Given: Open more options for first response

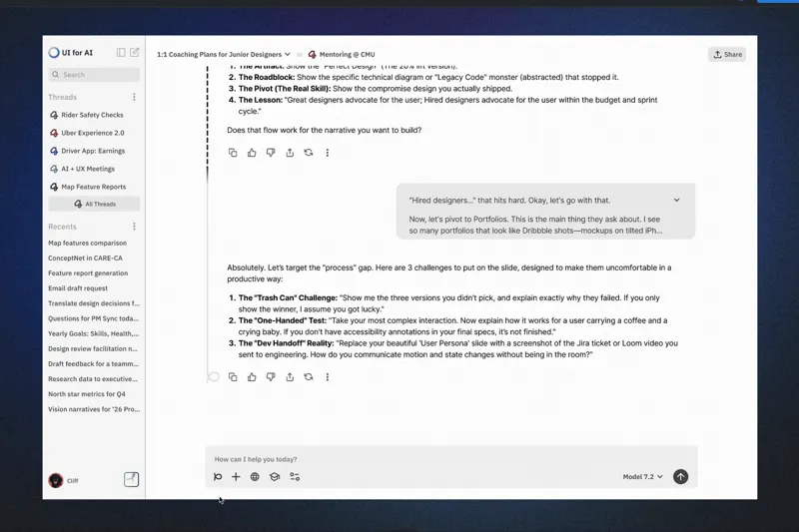Looking at the screenshot, I should tap(328, 153).
